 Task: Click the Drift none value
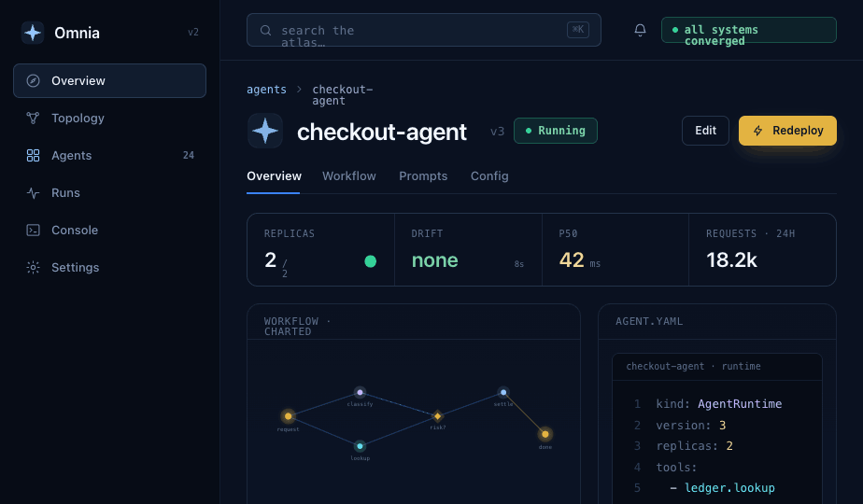tap(435, 260)
